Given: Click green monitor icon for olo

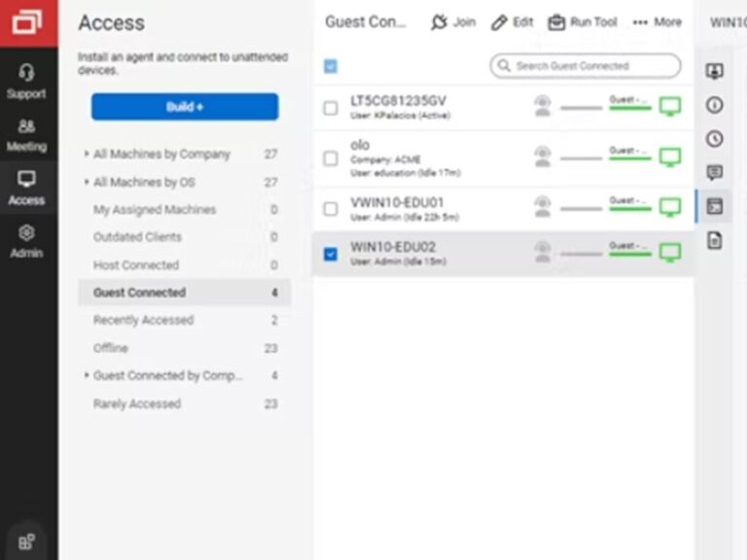Looking at the screenshot, I should 670,157.
